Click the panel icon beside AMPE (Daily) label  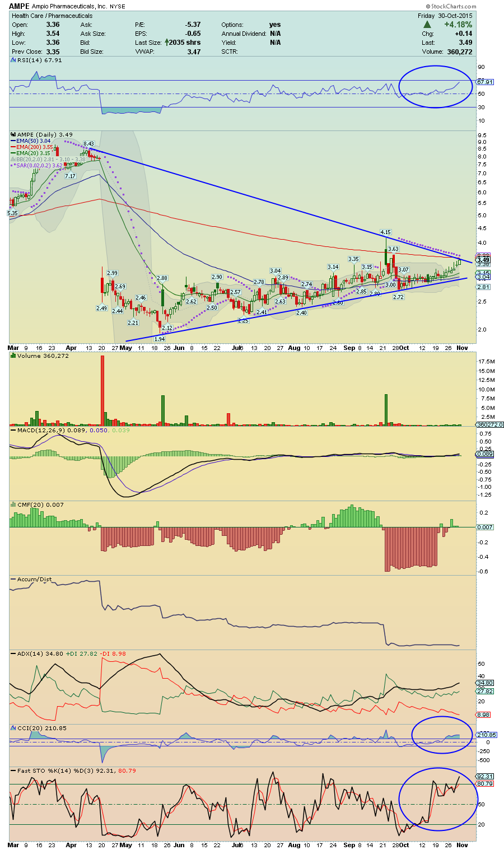click(x=14, y=134)
